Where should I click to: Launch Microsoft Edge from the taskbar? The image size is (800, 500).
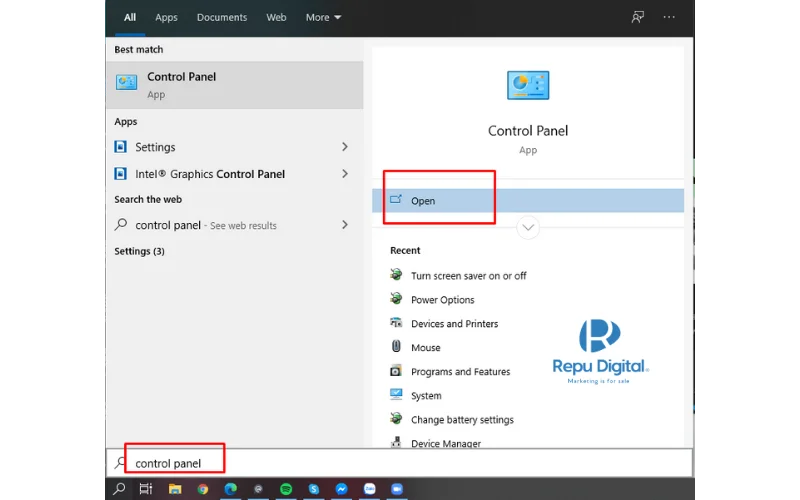(231, 489)
